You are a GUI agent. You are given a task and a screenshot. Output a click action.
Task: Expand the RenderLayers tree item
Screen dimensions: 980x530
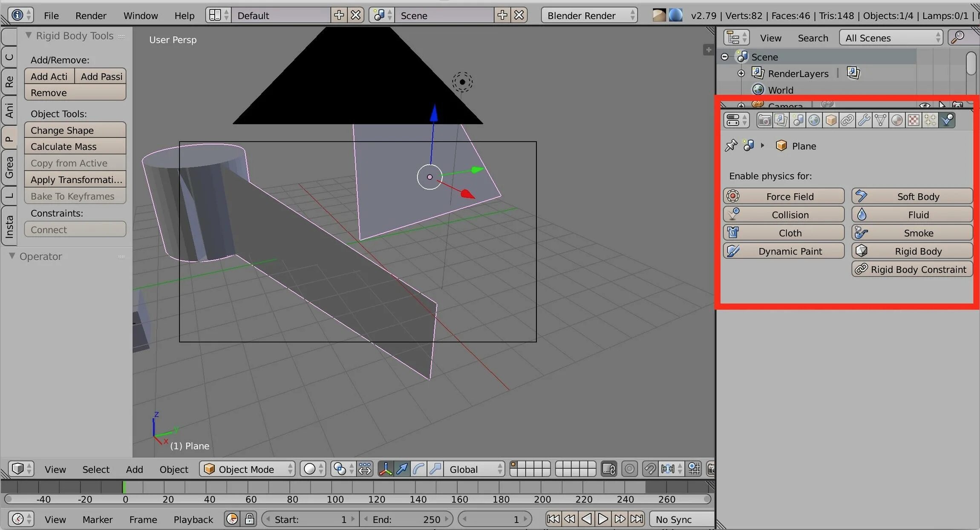click(x=741, y=74)
